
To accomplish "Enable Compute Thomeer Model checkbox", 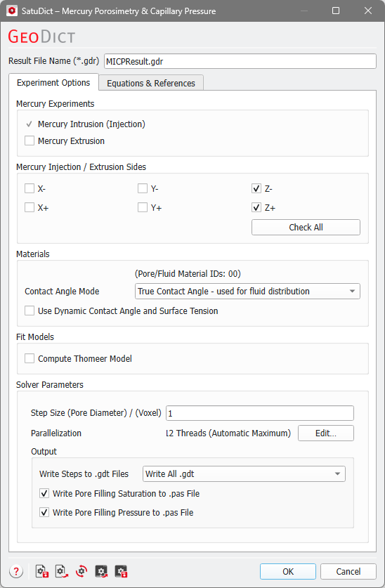I will tap(30, 358).
